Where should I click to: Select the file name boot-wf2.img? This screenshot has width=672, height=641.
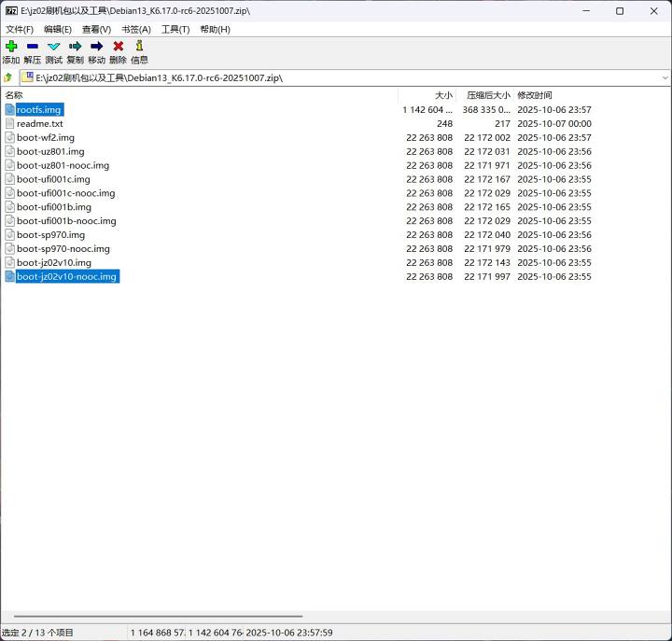click(46, 137)
